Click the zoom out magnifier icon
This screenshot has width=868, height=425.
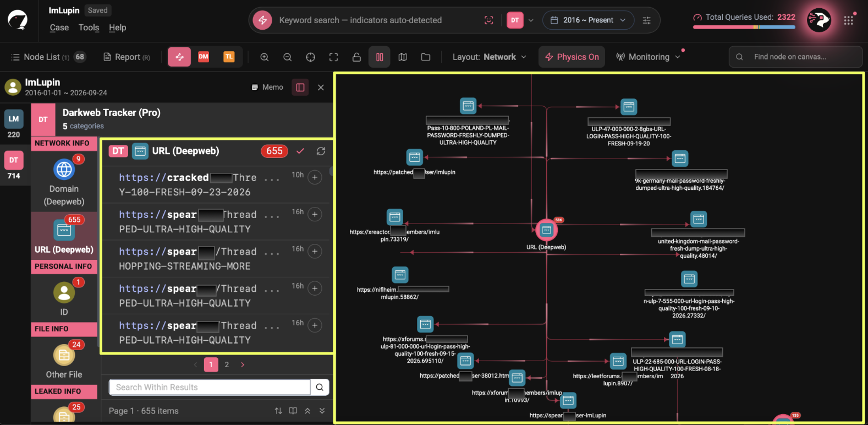point(288,57)
